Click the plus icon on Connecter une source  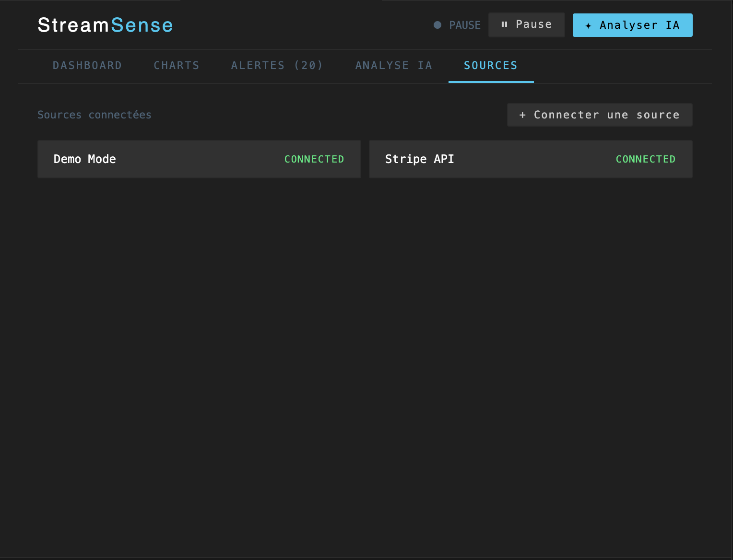[522, 115]
